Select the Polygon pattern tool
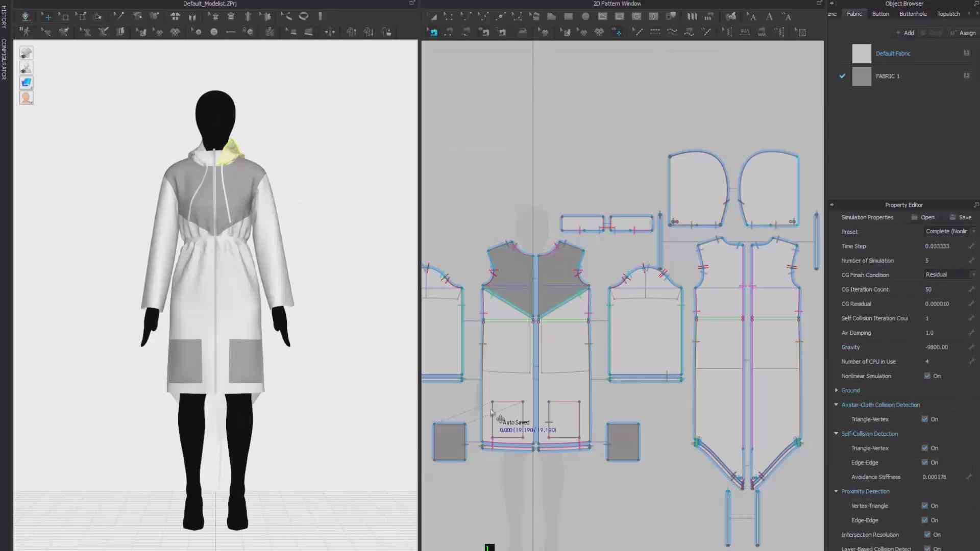 pyautogui.click(x=551, y=16)
